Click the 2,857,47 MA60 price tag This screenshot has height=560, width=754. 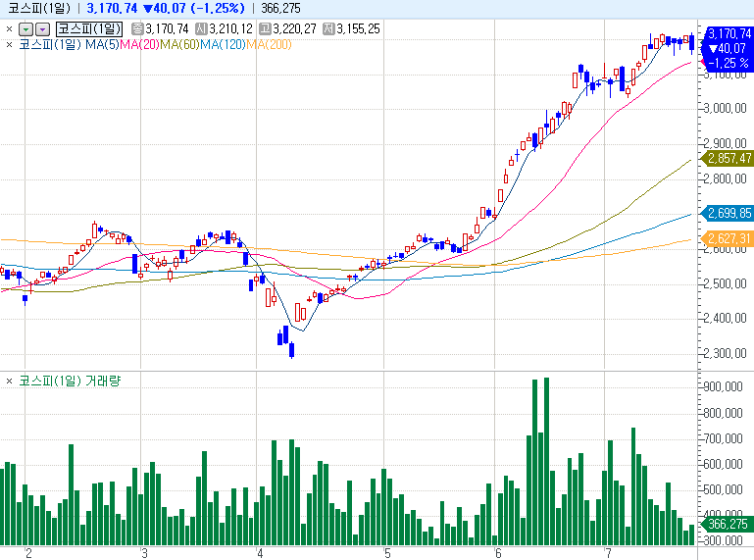pyautogui.click(x=728, y=158)
